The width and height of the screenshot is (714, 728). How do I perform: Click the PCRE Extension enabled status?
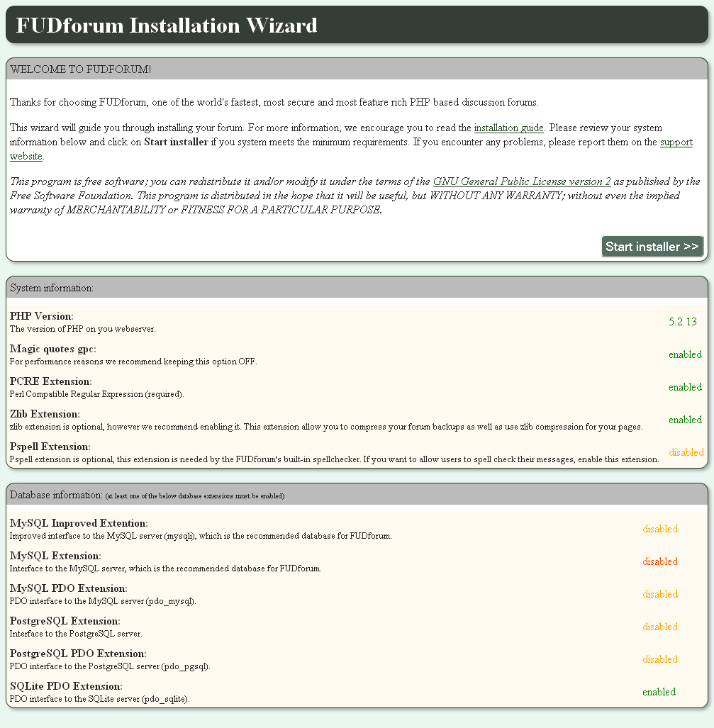(x=685, y=387)
